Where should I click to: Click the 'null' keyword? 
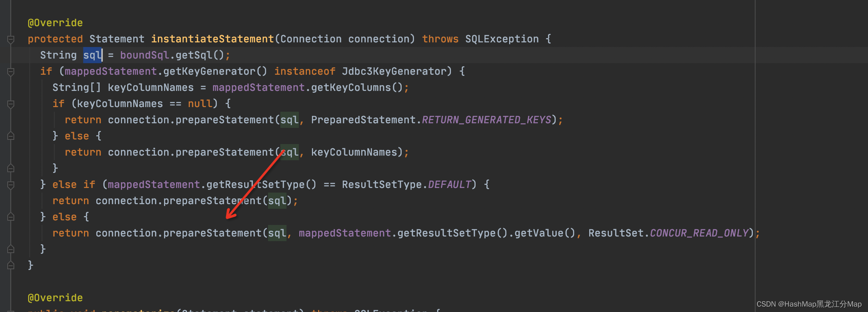[200, 104]
